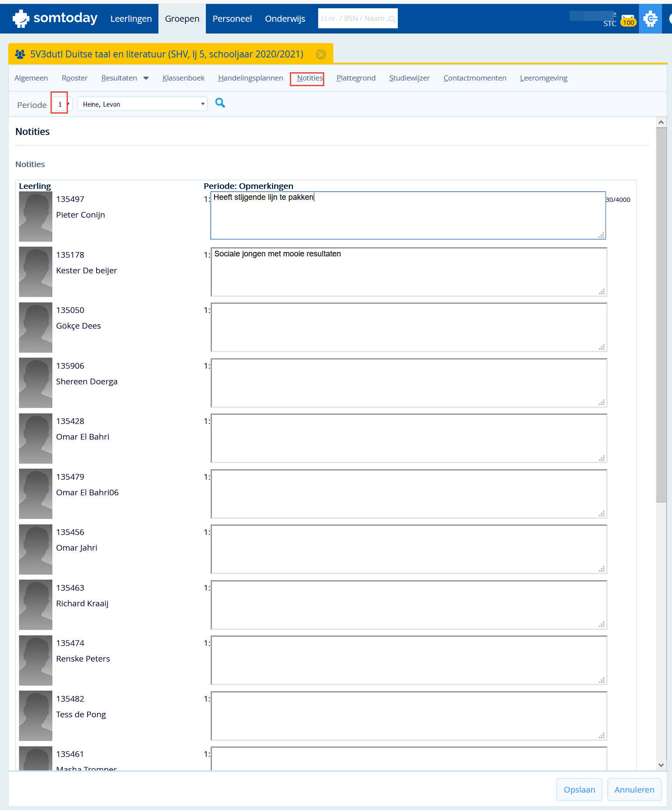Click the group people icon before 5V3dutl
672x810 pixels.
tap(20, 54)
